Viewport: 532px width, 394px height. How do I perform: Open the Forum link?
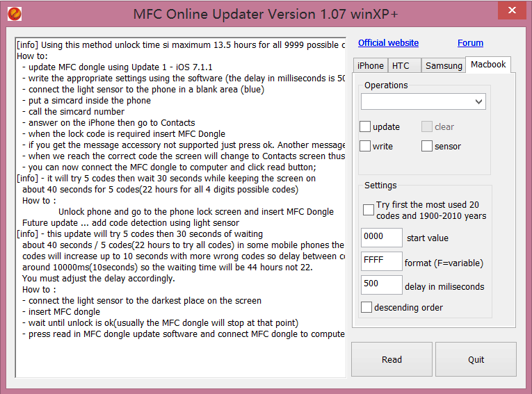pos(470,43)
